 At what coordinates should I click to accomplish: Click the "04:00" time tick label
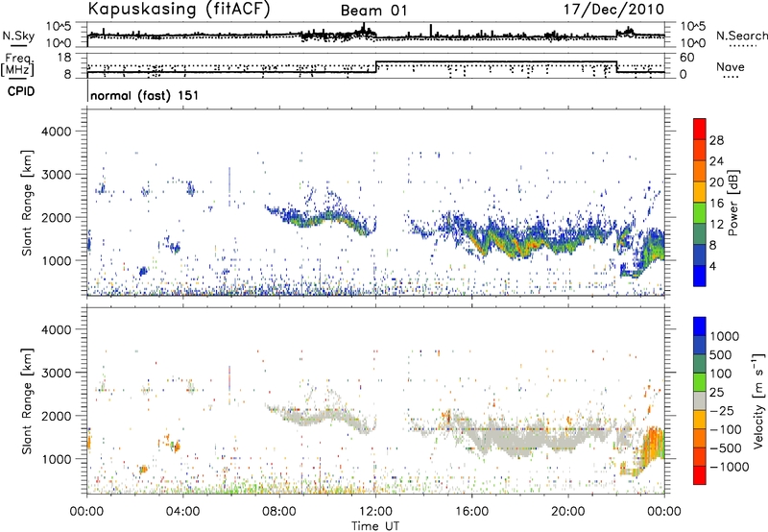click(182, 512)
